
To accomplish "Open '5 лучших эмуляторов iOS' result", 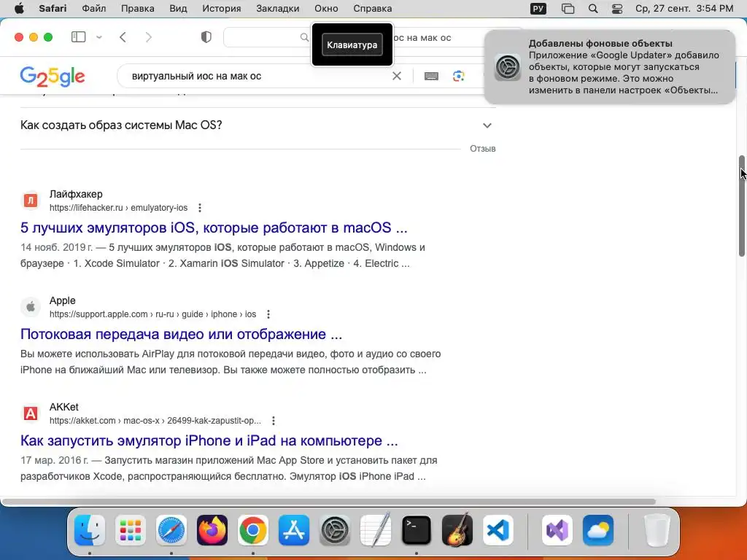I will point(214,227).
